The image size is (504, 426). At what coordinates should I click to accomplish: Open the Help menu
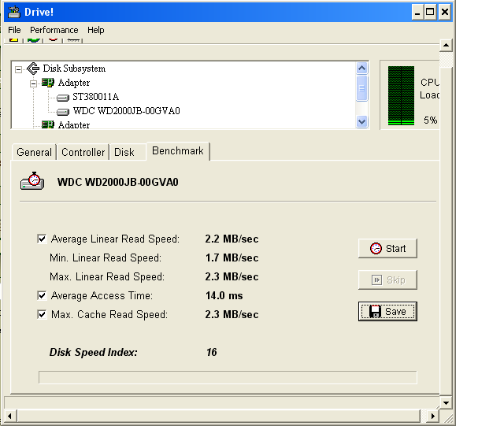(x=96, y=30)
